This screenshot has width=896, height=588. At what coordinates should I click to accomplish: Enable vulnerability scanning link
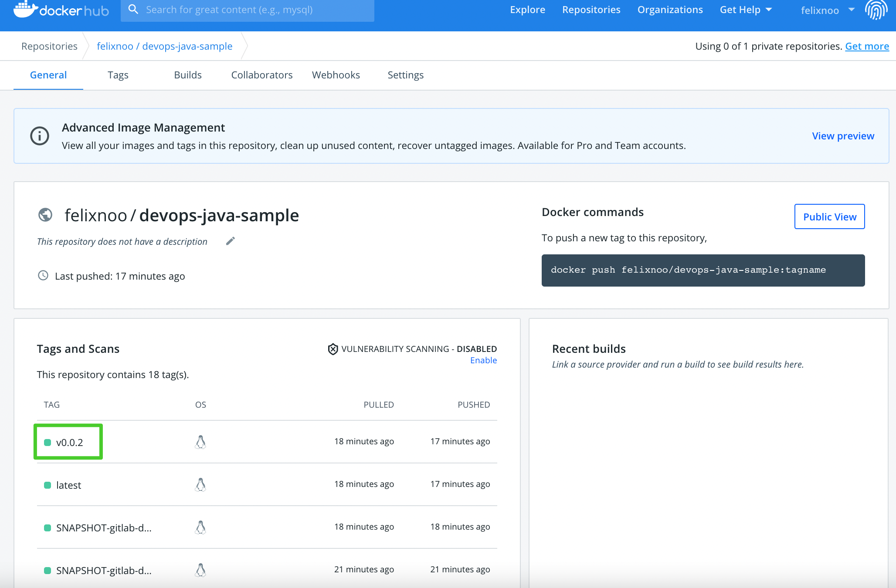pos(483,360)
